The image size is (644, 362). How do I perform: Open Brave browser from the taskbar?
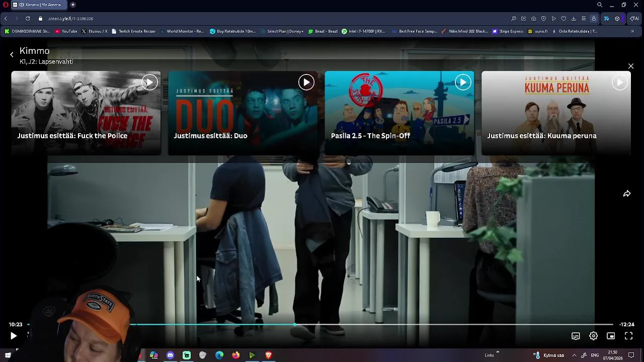pos(268,355)
